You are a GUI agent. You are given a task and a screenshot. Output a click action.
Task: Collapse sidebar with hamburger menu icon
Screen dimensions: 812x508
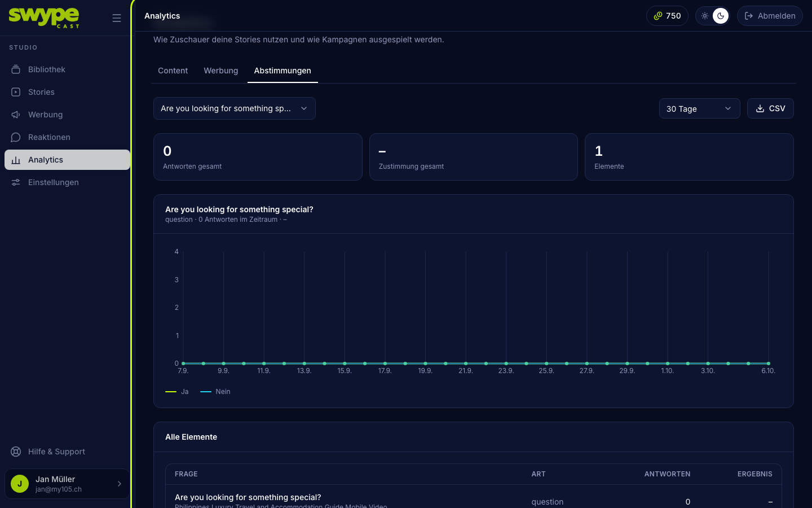pos(117,18)
